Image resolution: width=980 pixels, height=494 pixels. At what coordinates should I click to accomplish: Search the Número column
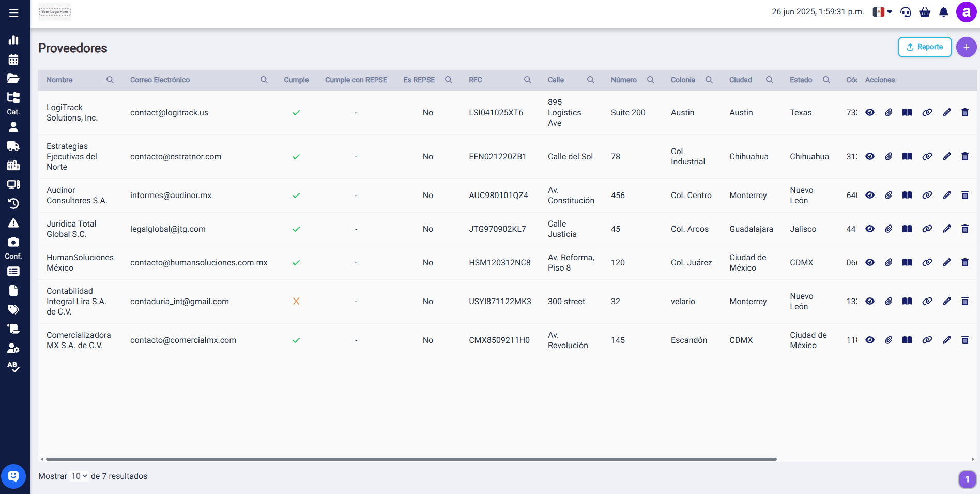(651, 80)
